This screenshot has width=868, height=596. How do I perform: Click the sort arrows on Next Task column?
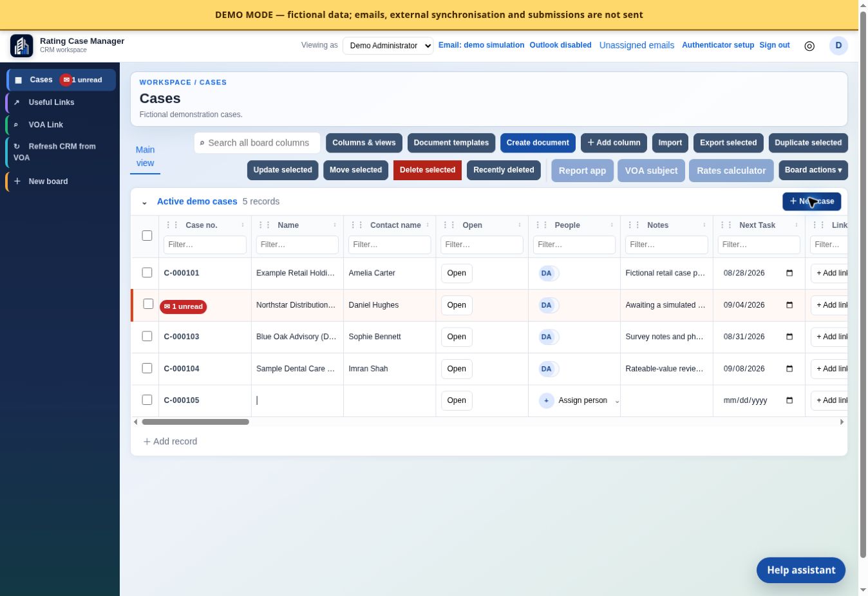tap(797, 225)
